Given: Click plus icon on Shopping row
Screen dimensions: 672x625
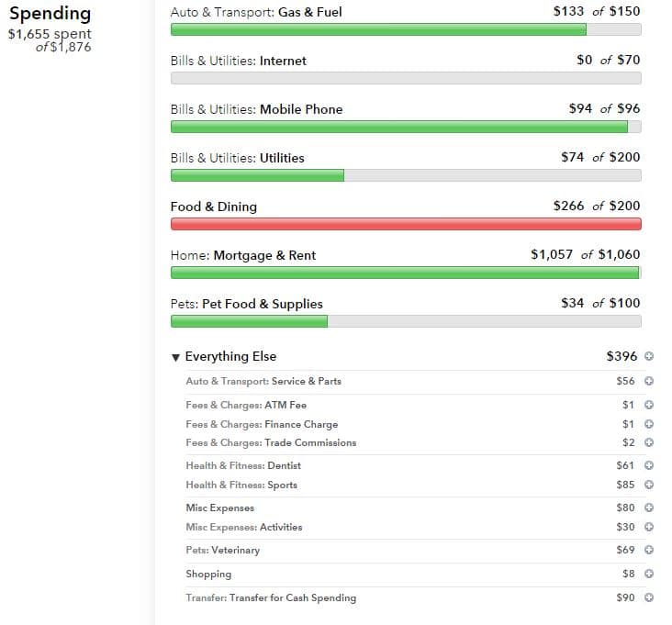Looking at the screenshot, I should (649, 574).
